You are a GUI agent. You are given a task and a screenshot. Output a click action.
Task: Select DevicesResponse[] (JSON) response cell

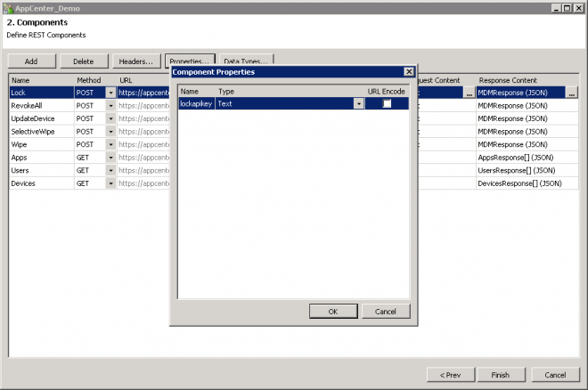(527, 183)
